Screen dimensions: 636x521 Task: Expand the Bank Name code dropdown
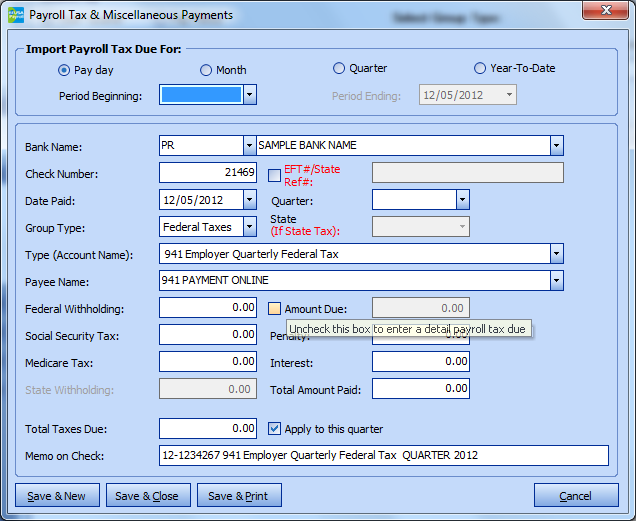(249, 146)
